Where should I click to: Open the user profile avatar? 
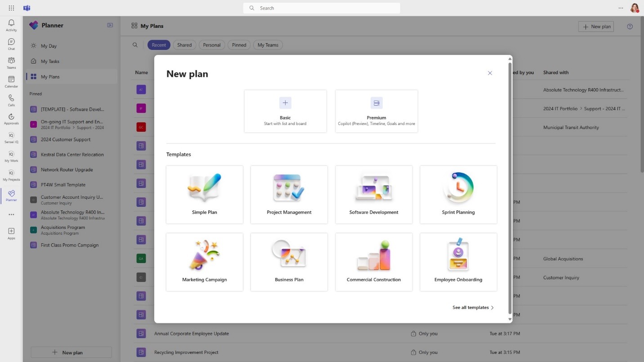635,8
